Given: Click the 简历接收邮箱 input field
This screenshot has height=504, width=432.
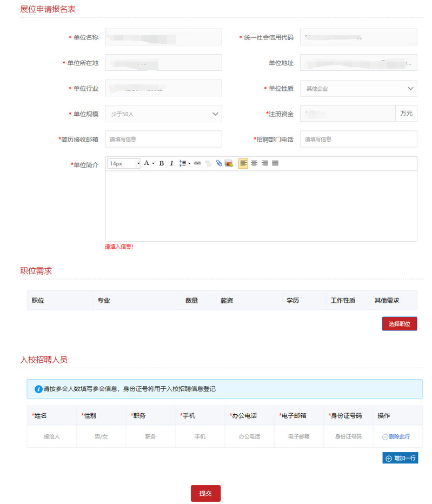Looking at the screenshot, I should pyautogui.click(x=163, y=139).
